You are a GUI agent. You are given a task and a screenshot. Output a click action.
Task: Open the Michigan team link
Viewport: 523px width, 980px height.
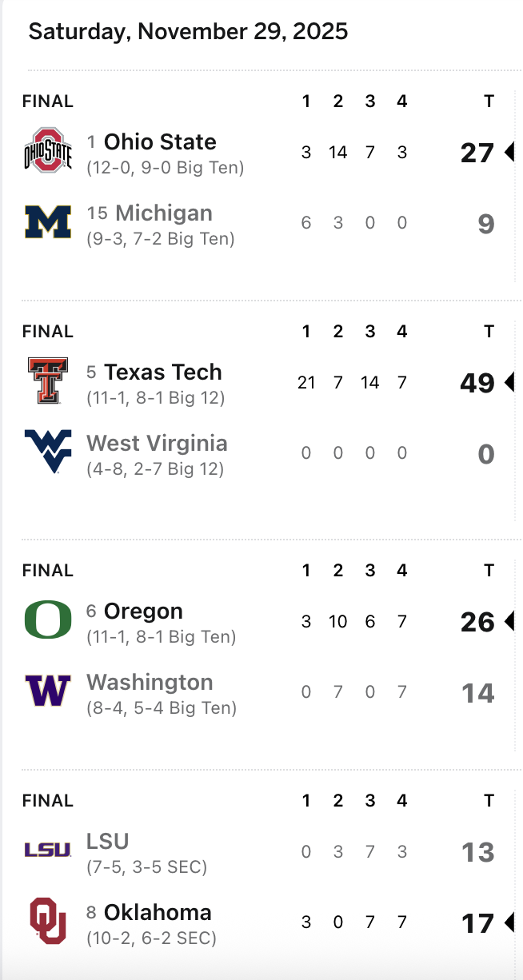[164, 213]
